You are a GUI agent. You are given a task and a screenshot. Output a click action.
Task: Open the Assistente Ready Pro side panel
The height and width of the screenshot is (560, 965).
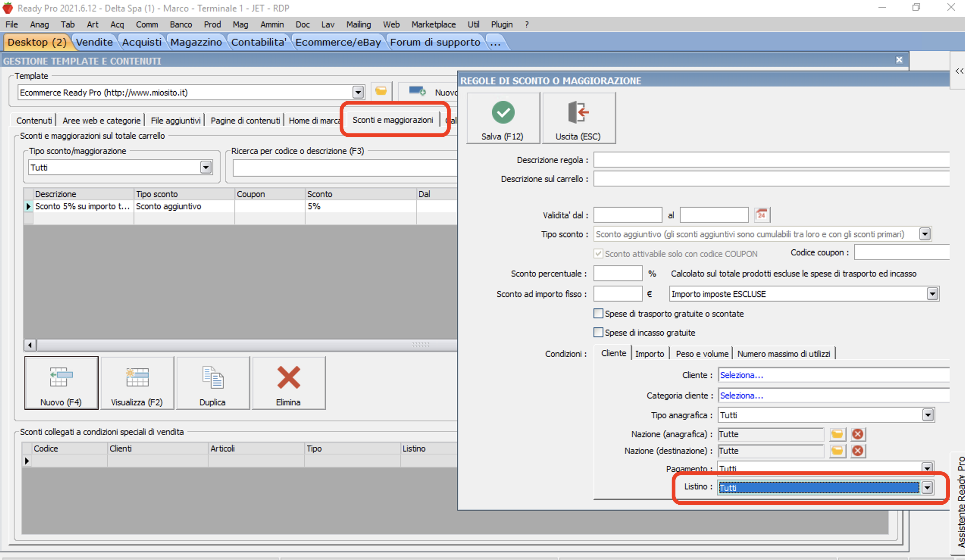960,501
